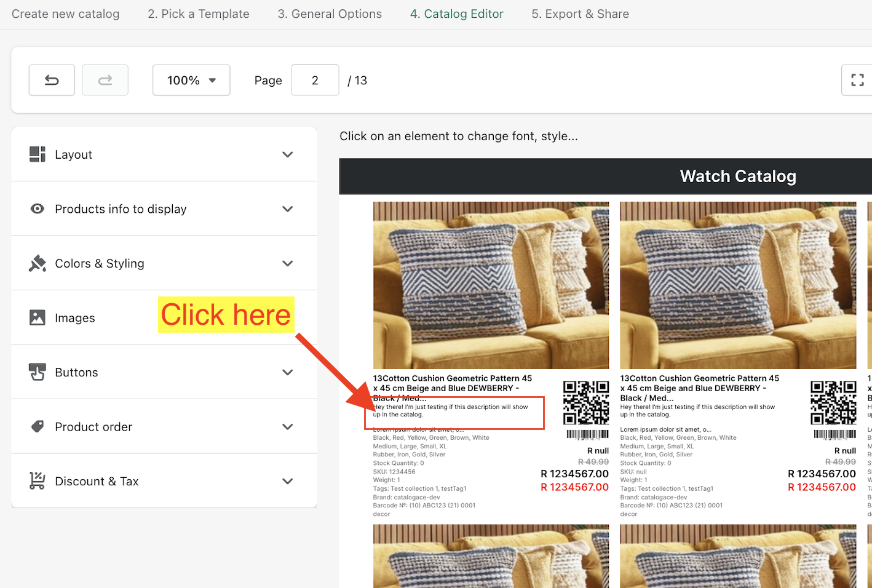Click the fullscreen expand icon
This screenshot has width=872, height=588.
857,80
